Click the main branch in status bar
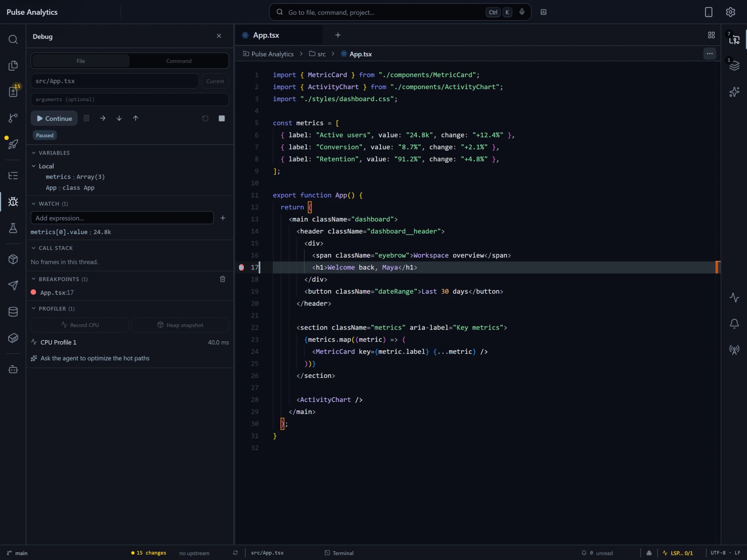The height and width of the screenshot is (560, 747). coord(17,553)
